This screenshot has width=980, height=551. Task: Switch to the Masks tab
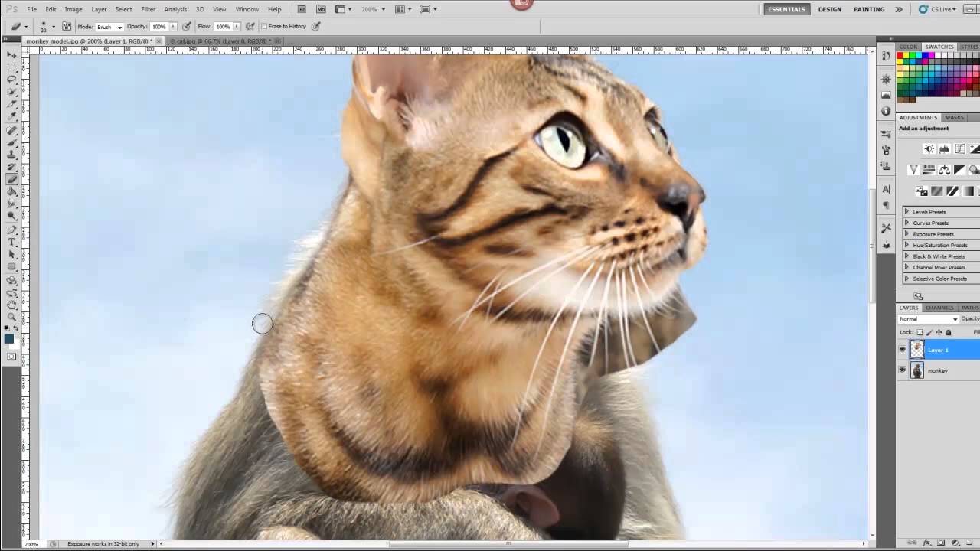point(954,118)
